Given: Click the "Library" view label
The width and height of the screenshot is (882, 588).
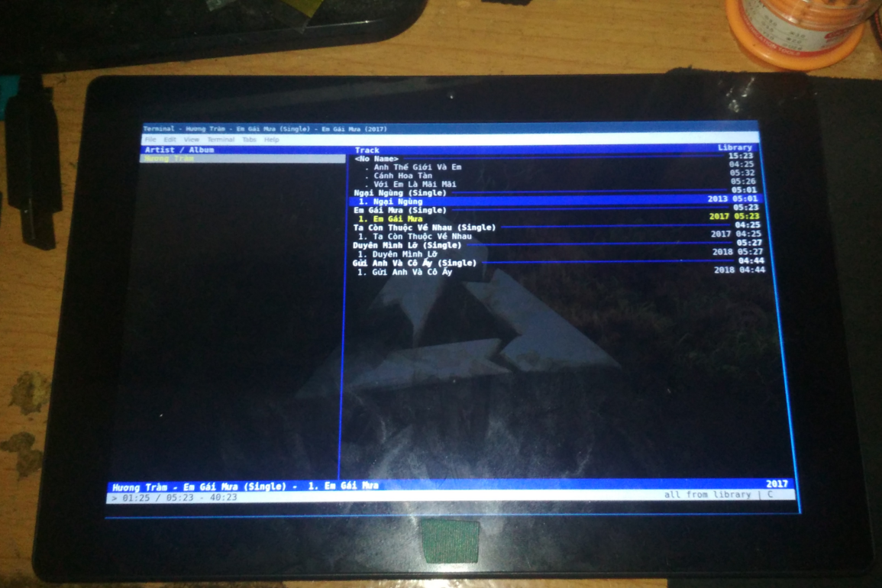Looking at the screenshot, I should click(735, 147).
